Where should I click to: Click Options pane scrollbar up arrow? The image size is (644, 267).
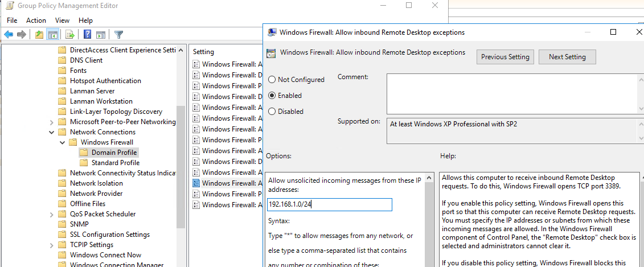pos(429,178)
